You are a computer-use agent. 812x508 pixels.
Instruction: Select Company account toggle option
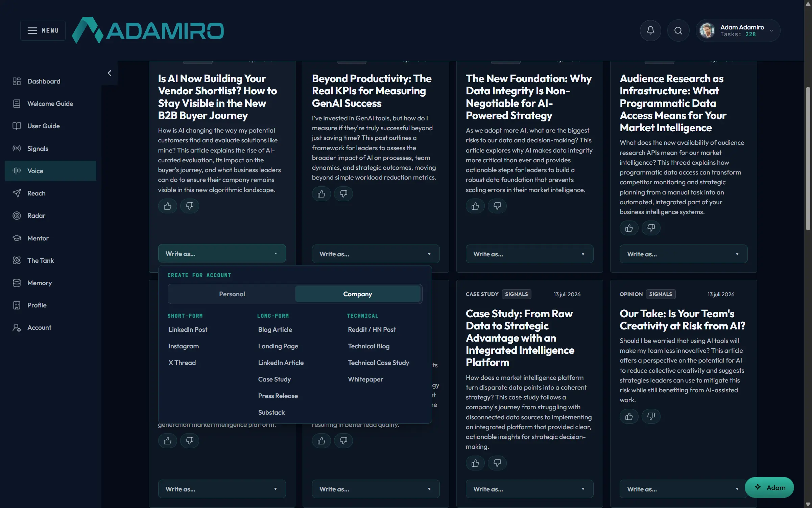tap(358, 294)
